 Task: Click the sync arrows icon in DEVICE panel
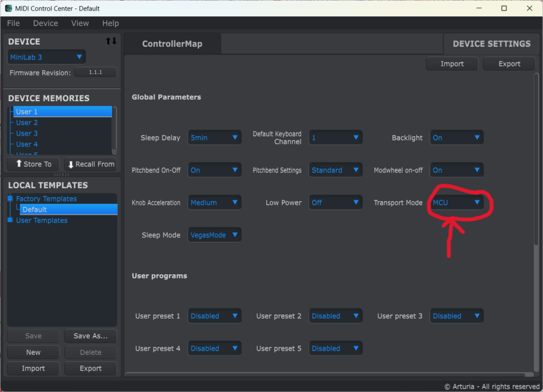click(x=111, y=41)
